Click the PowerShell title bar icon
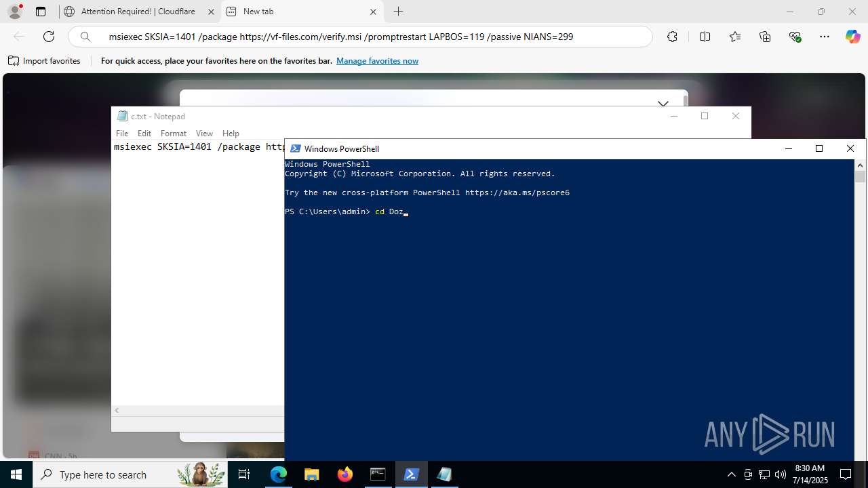 coord(295,148)
